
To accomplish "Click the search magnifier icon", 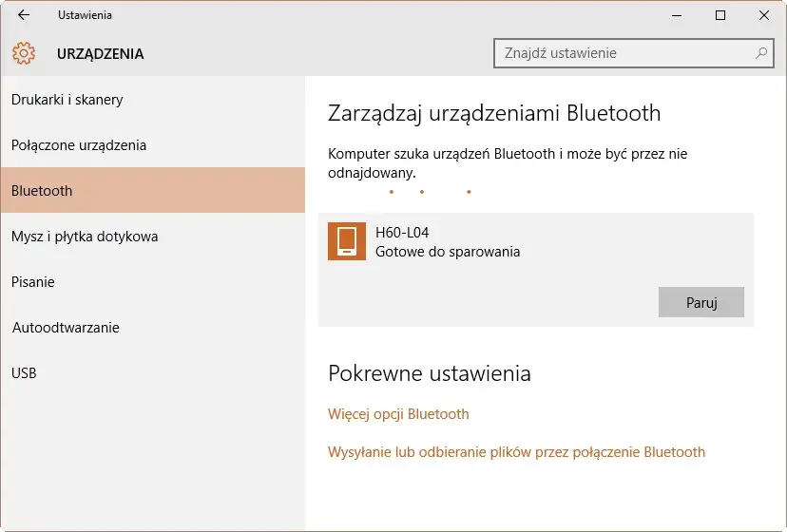I will [761, 52].
